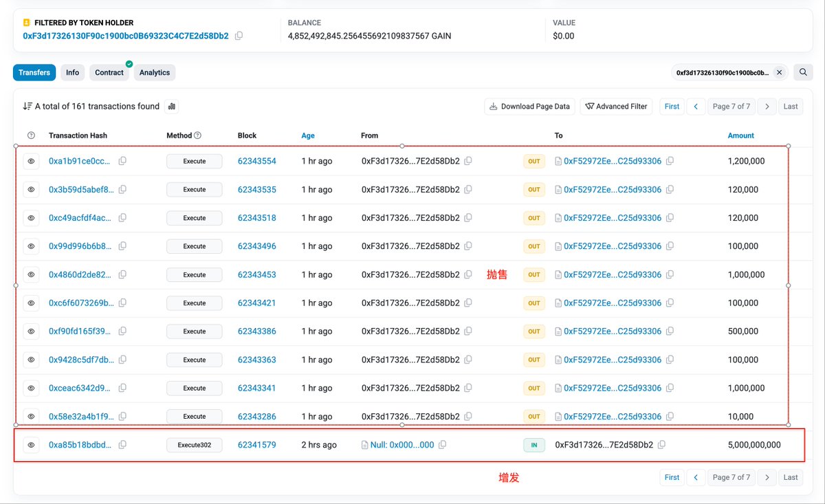The height and width of the screenshot is (504, 825).
Task: Open the chart icon beside transactions found
Action: (171, 107)
